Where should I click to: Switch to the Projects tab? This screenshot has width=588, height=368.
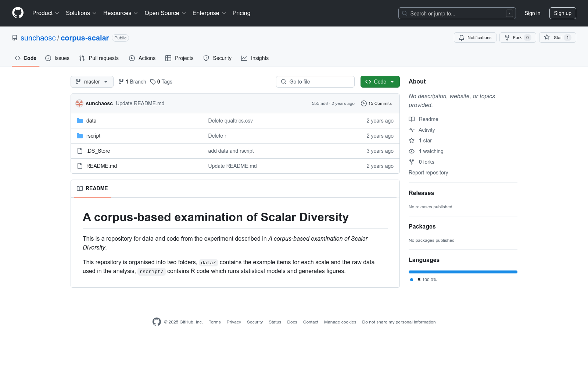tap(179, 58)
